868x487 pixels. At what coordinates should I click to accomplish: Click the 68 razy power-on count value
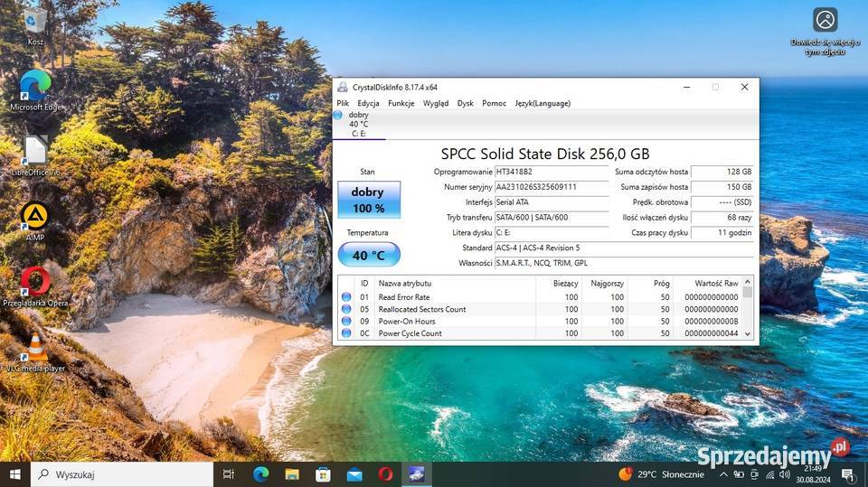point(722,218)
